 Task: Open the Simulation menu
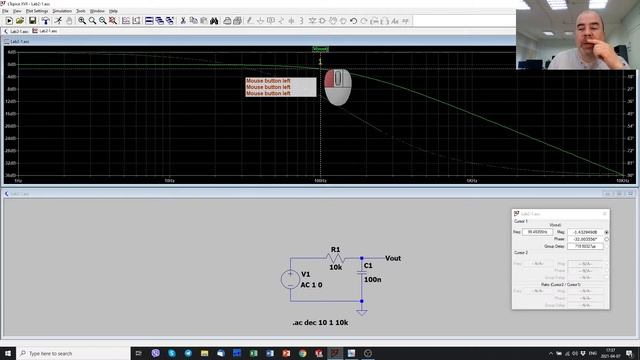pyautogui.click(x=62, y=11)
